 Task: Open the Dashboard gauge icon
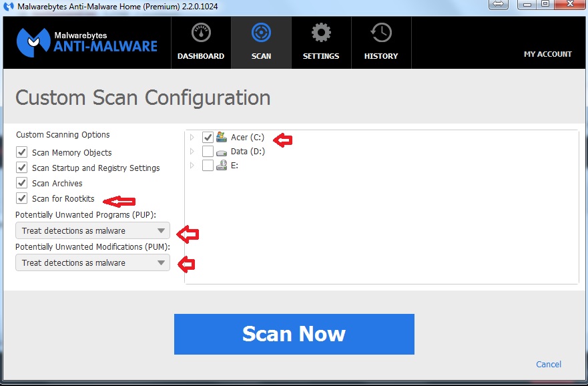pyautogui.click(x=201, y=33)
